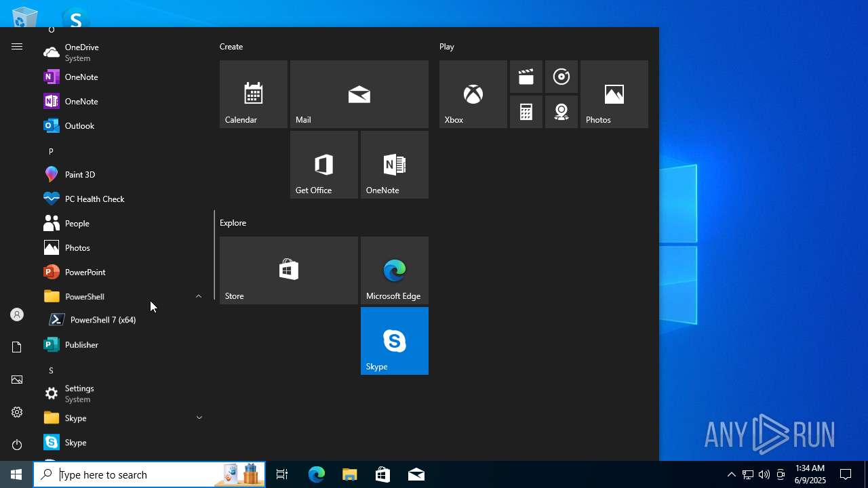Open PC Health Check app
The width and height of the screenshot is (868, 488).
pyautogui.click(x=123, y=199)
